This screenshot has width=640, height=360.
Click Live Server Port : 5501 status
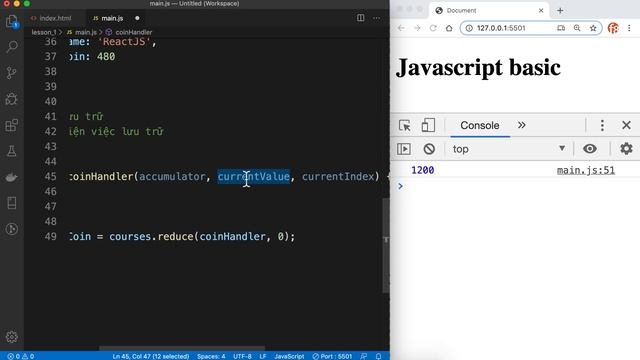coord(332,356)
